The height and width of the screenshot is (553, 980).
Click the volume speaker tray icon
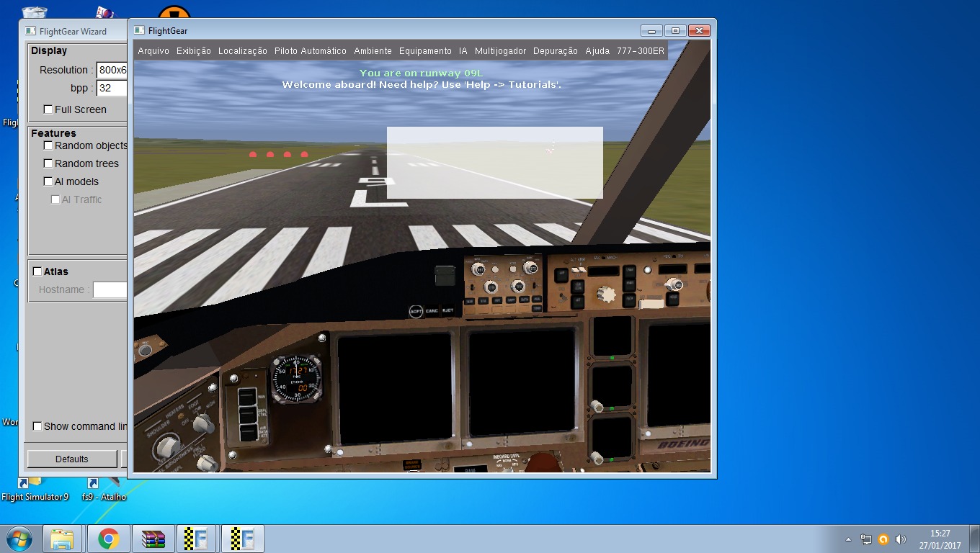tap(901, 539)
